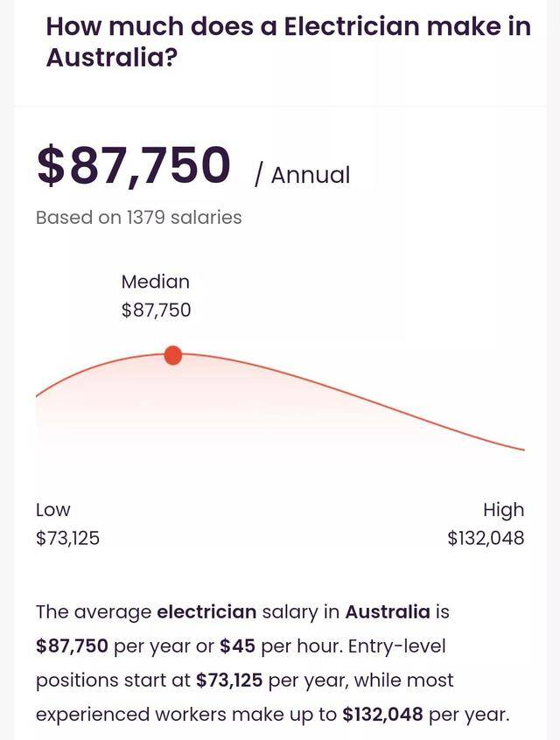This screenshot has height=740, width=560.
Task: Click bold '$87,750' in the description paragraph
Action: (73, 646)
